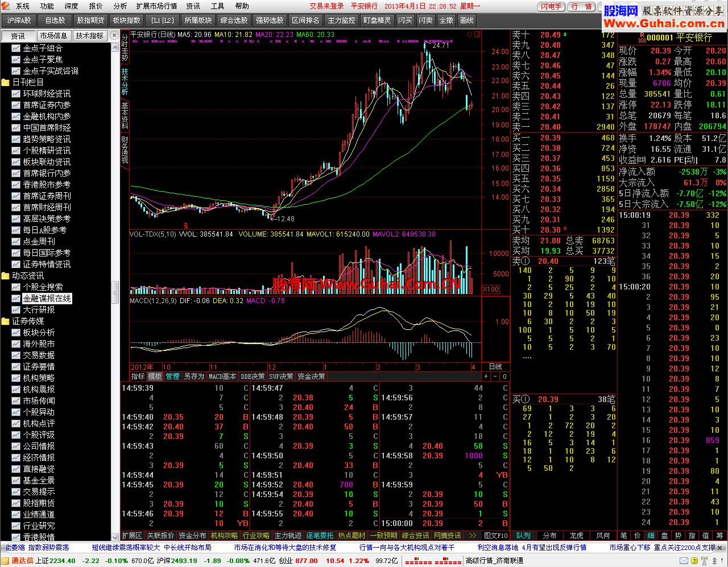Switch to the 财务透视 vertical tab

(125, 150)
